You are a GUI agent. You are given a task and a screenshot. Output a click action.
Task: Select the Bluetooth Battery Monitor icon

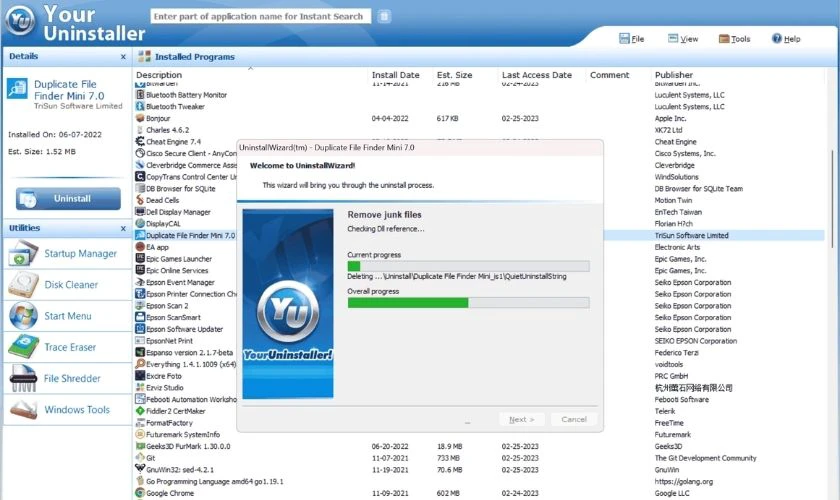[140, 95]
